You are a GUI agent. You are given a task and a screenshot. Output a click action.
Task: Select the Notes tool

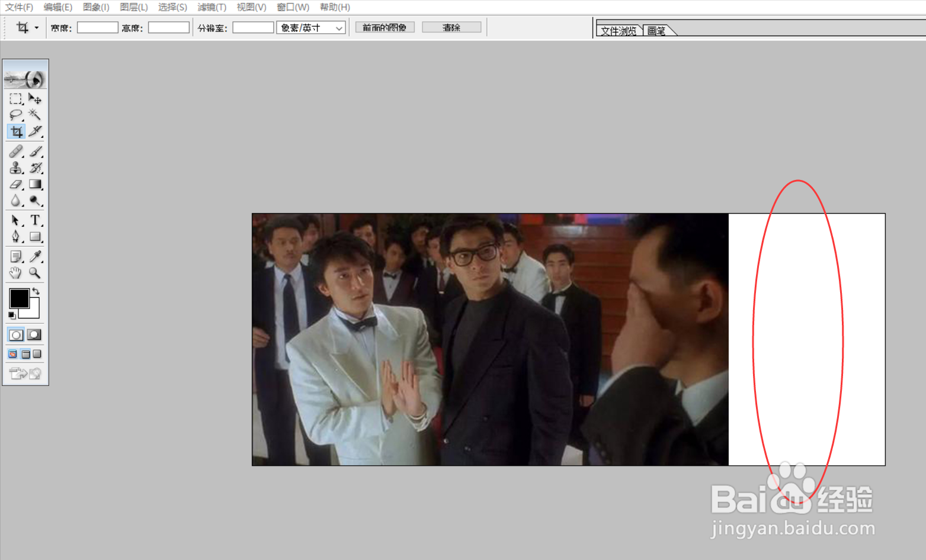(16, 256)
